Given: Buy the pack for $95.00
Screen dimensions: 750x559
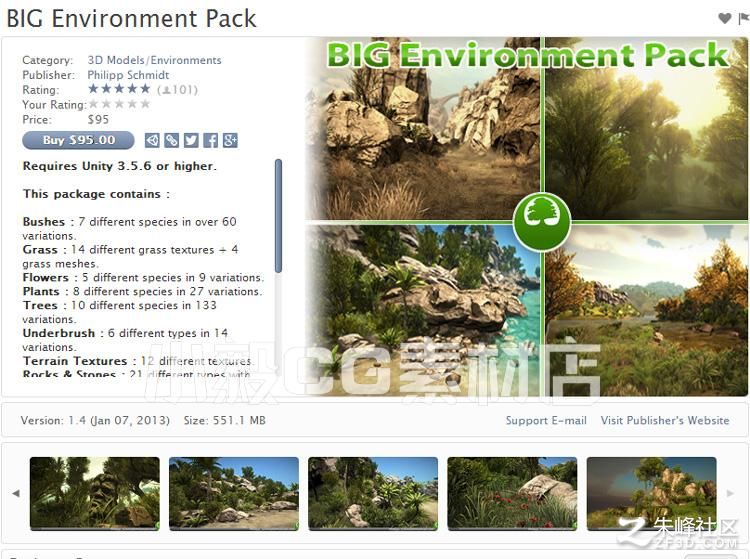Looking at the screenshot, I should (x=78, y=140).
